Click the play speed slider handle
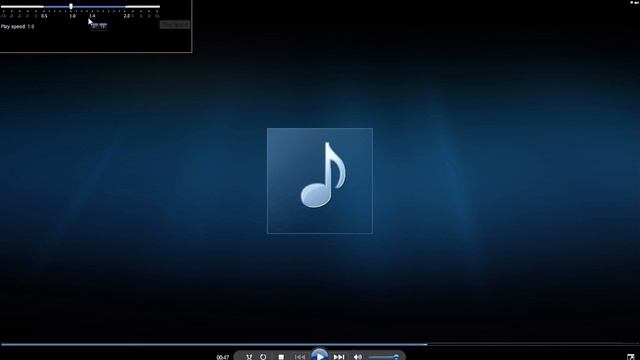Viewport: 640px width, 360px height. [71, 6]
